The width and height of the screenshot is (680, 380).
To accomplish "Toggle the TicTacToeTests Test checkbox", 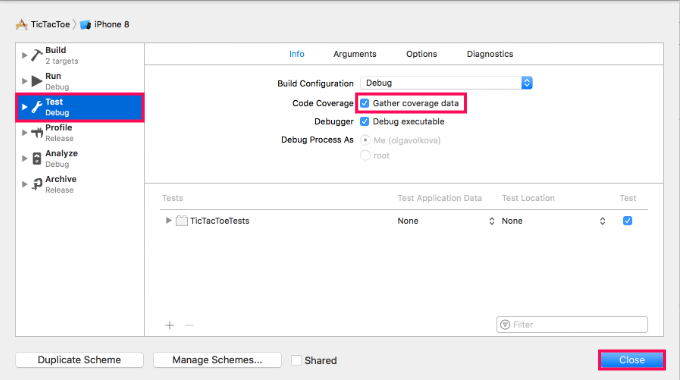I will (x=628, y=220).
